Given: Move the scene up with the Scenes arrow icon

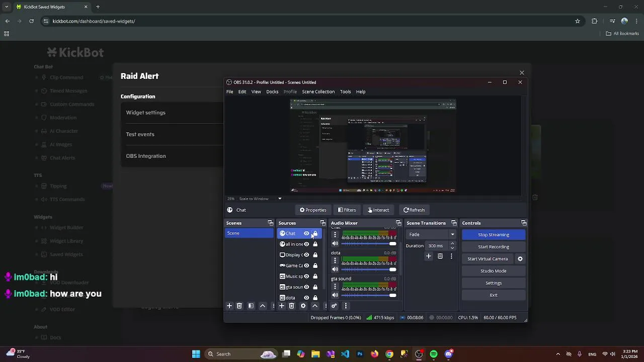Looking at the screenshot, I should [x=262, y=306].
